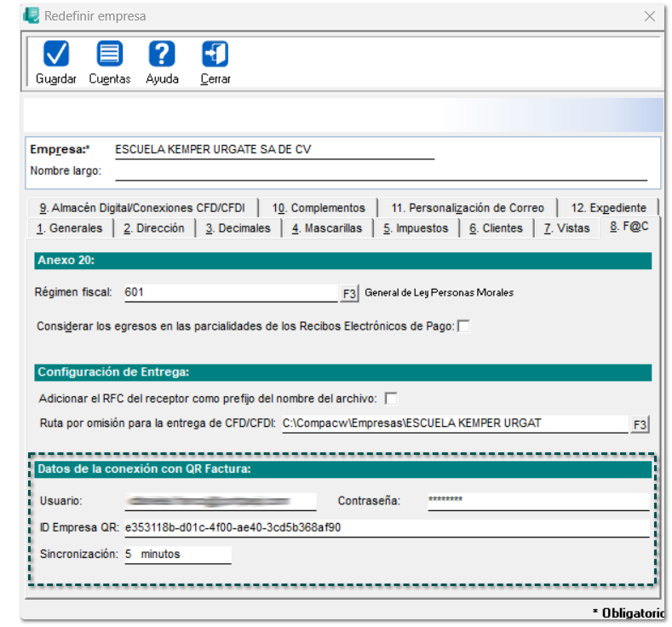Close the Redefinir empresa window
The width and height of the screenshot is (672, 627).
(650, 16)
